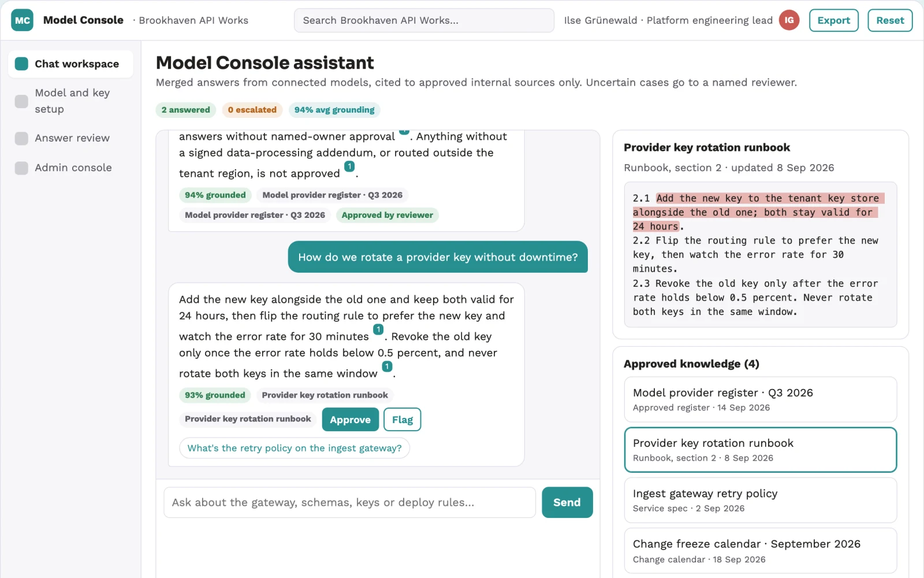Click runbook step 2.3 Revoke the old key
The width and height of the screenshot is (924, 578).
[x=755, y=298]
